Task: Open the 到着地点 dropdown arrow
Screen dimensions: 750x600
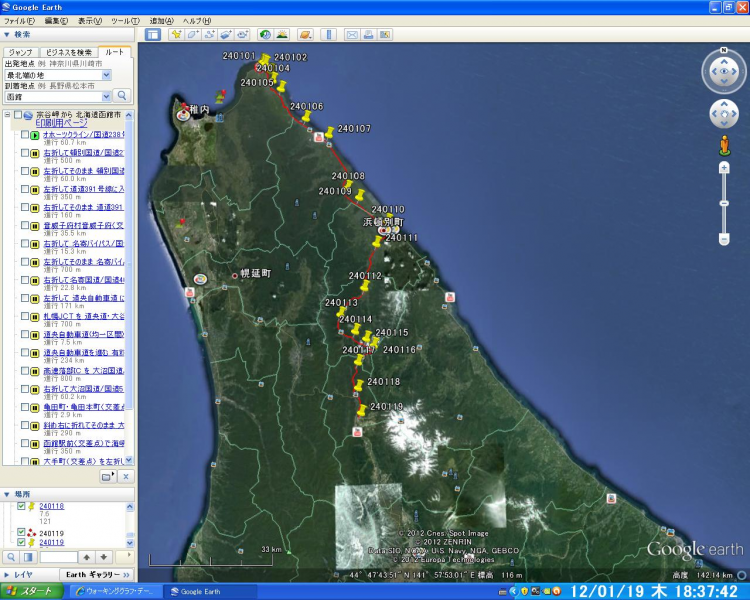Action: pos(106,97)
